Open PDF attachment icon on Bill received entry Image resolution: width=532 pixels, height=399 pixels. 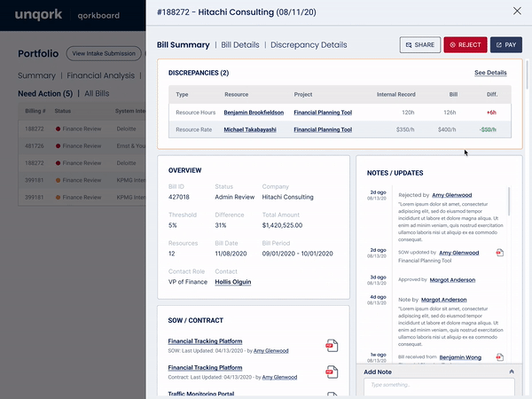[x=499, y=357]
